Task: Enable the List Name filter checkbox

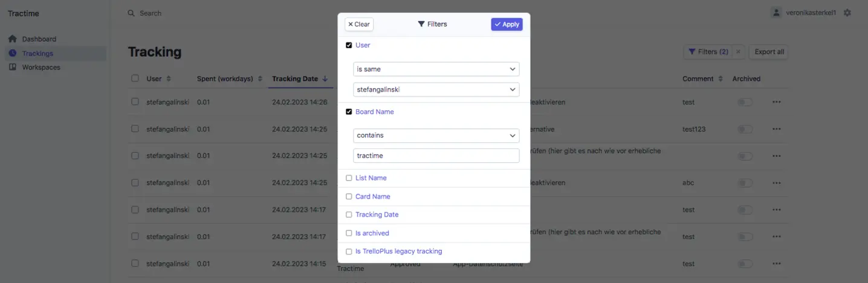Action: (349, 178)
